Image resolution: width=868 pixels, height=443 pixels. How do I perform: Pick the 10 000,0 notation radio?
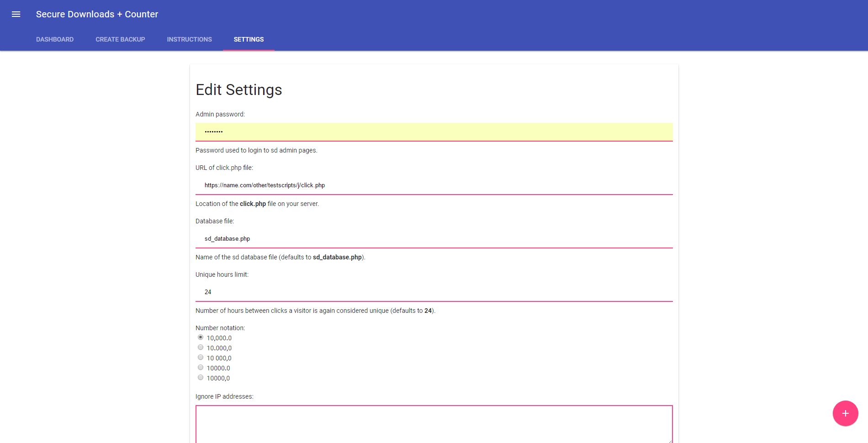pos(201,358)
